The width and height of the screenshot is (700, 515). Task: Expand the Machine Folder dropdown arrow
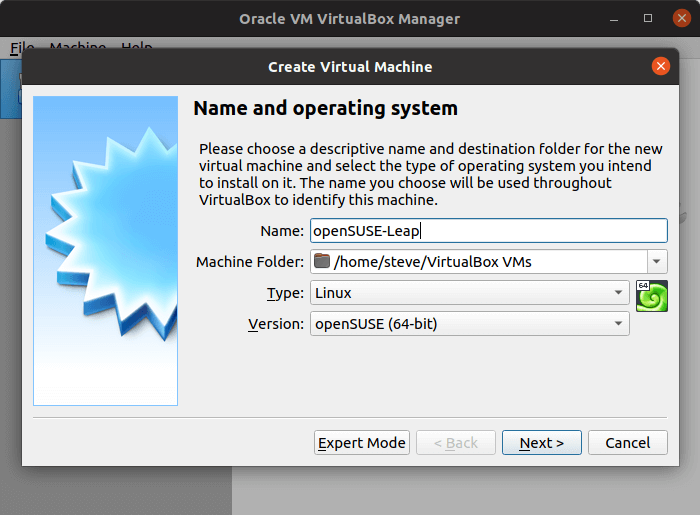(x=657, y=262)
